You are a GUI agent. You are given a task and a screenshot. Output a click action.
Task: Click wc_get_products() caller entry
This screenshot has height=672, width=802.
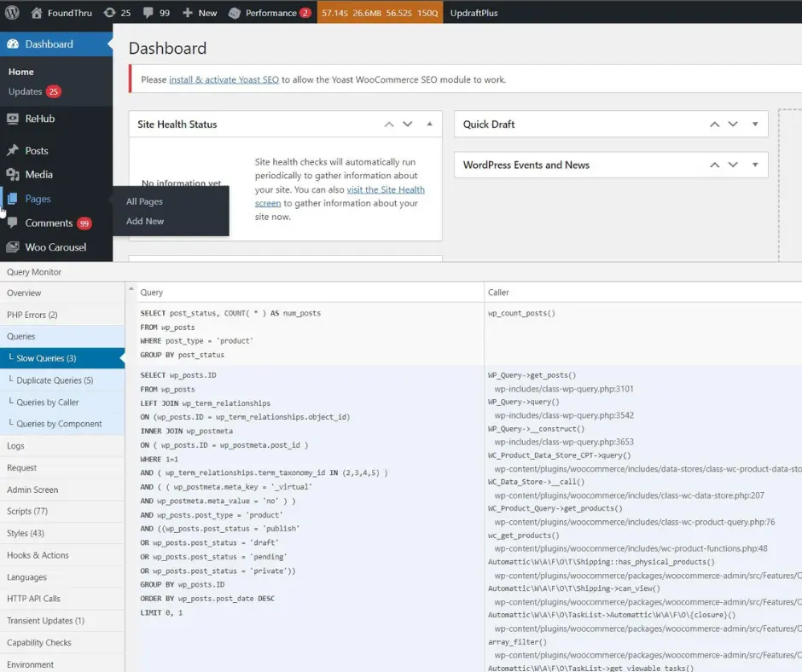[523, 536]
